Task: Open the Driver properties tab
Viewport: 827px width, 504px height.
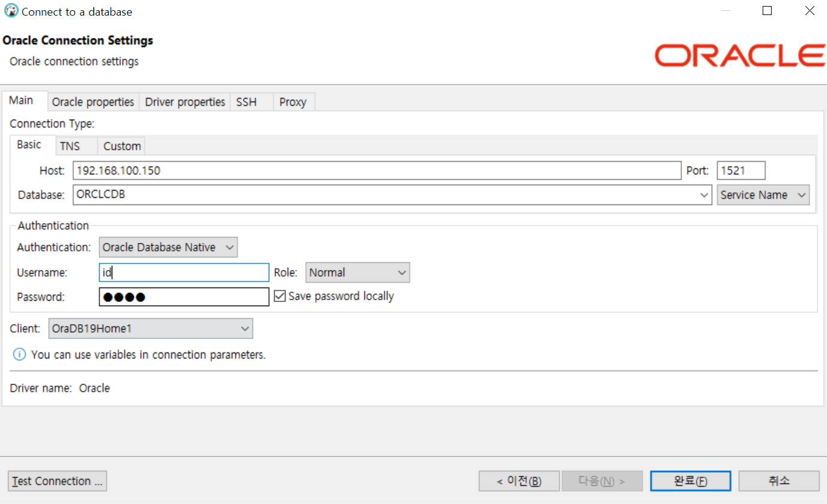Action: coord(185,102)
